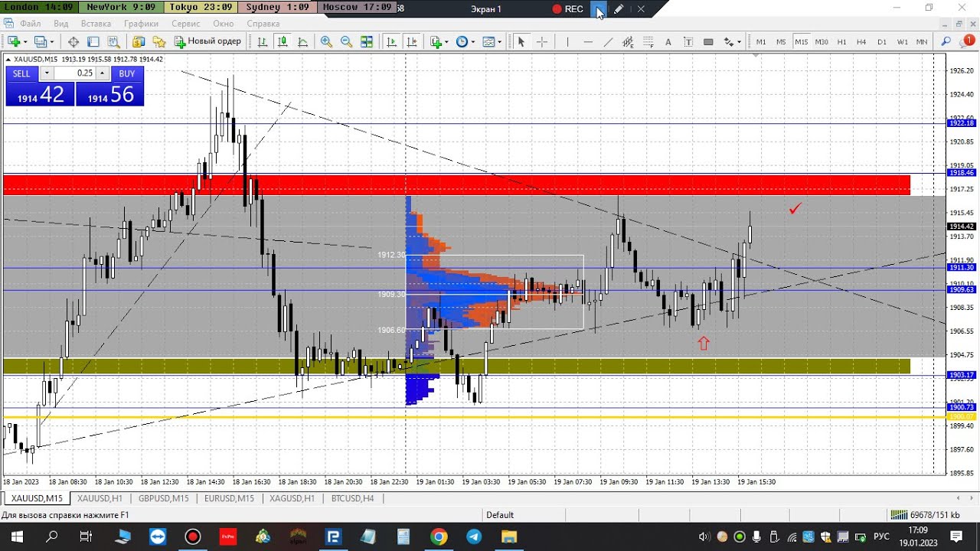The height and width of the screenshot is (551, 980).
Task: Click the REC recording button
Action: click(x=567, y=9)
